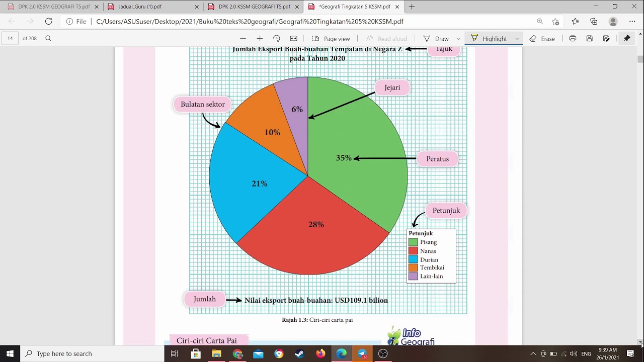Open the browser Settings and more menu
644x362 pixels.
coord(632,22)
